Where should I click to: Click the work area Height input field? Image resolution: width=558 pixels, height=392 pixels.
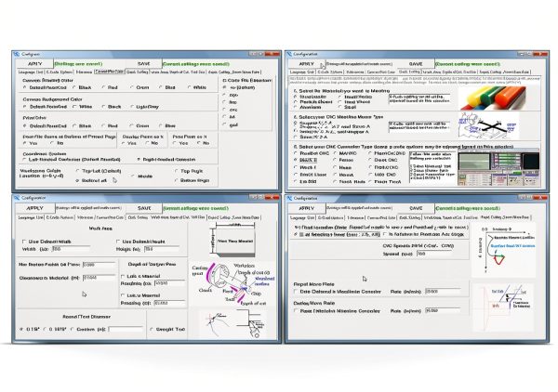[163, 249]
